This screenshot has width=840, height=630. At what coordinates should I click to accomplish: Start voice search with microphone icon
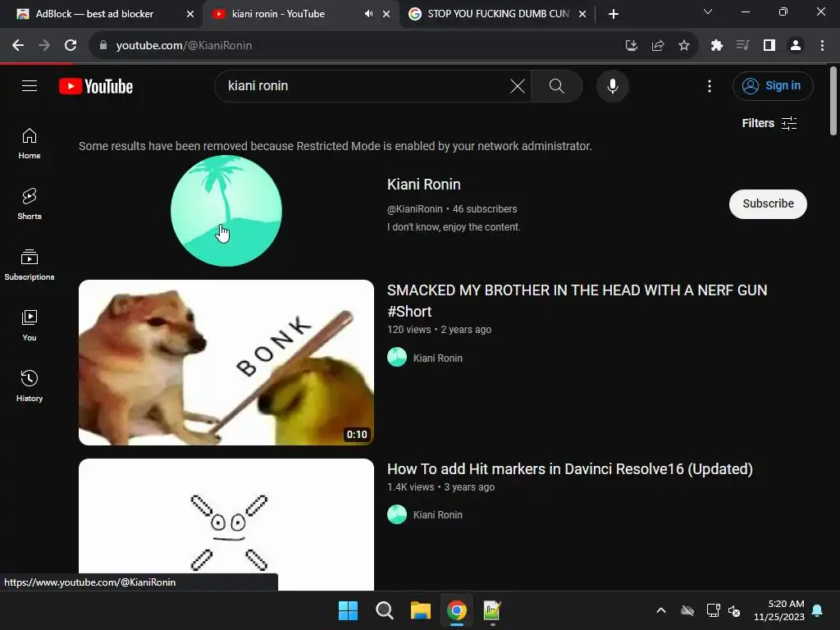coord(612,85)
